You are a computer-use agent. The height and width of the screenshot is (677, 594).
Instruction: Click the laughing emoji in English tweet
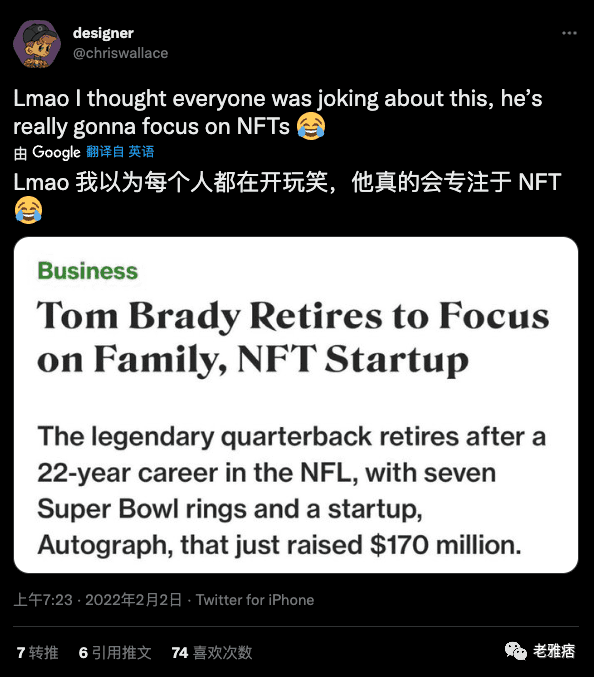[311, 126]
